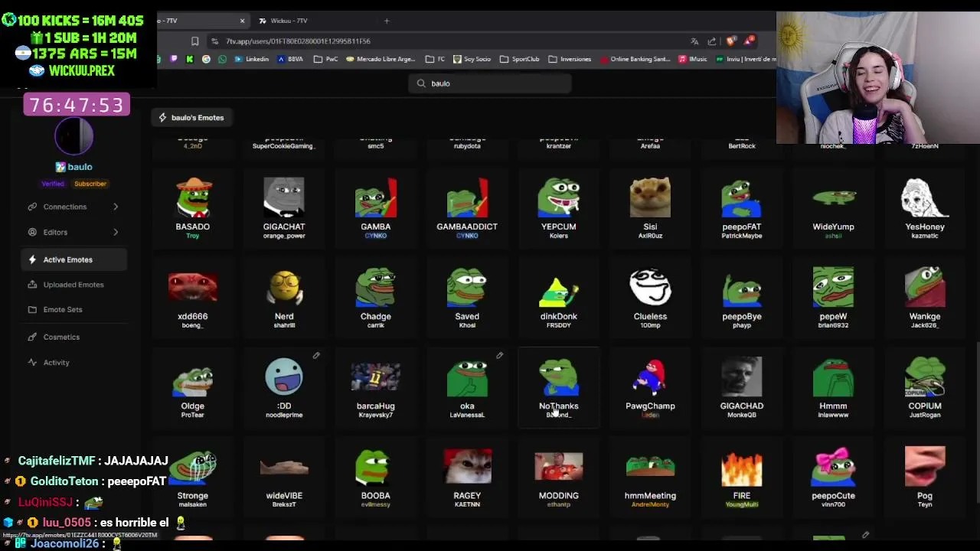Select the Nerd emote
Image resolution: width=980 pixels, height=551 pixels.
coord(284,298)
